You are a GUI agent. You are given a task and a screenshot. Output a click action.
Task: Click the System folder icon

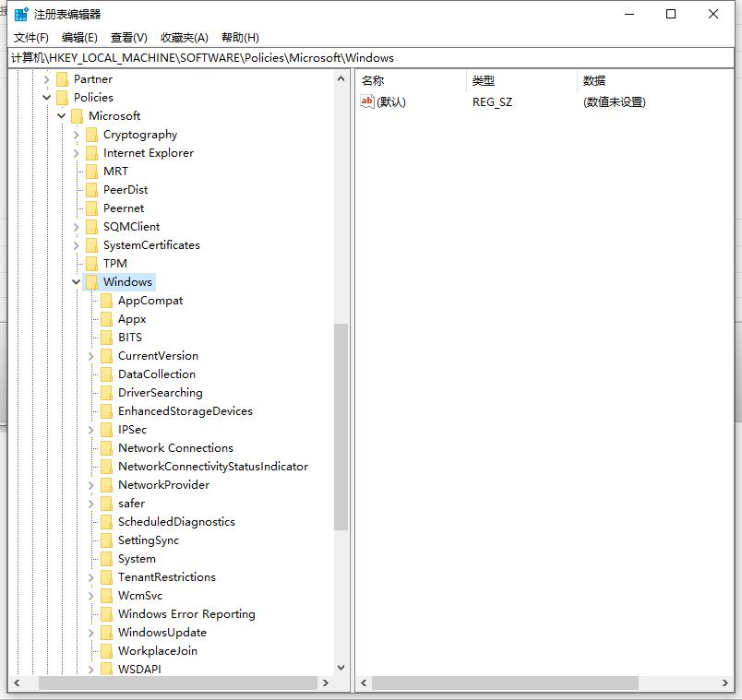tap(106, 559)
